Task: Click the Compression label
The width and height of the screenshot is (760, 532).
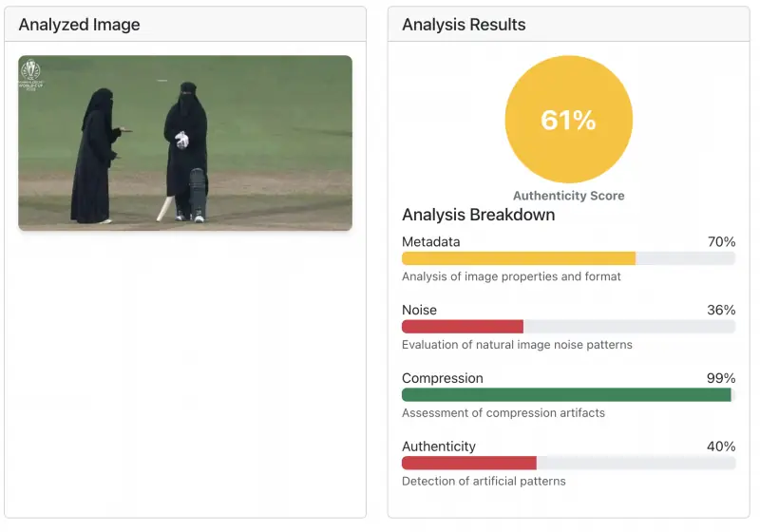Action: 442,379
